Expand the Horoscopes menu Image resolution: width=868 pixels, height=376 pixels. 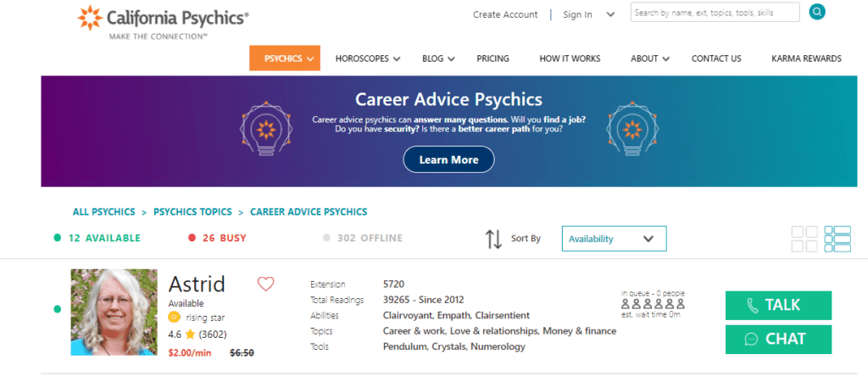tap(370, 58)
